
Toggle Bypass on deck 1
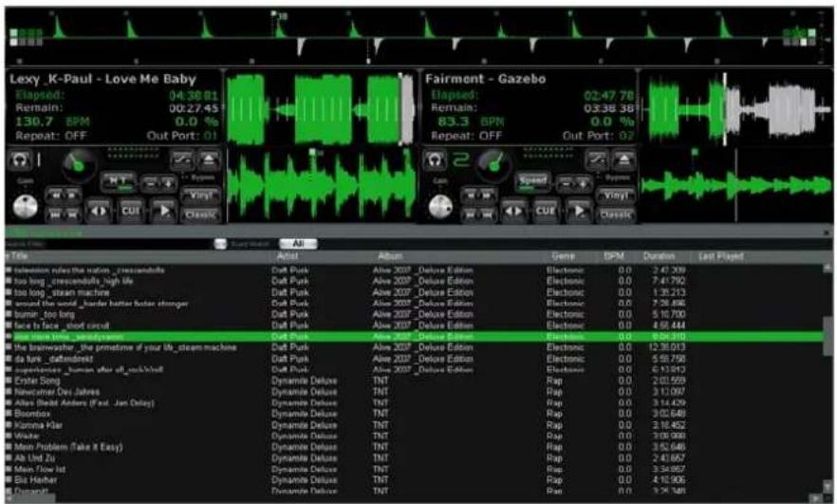click(201, 177)
